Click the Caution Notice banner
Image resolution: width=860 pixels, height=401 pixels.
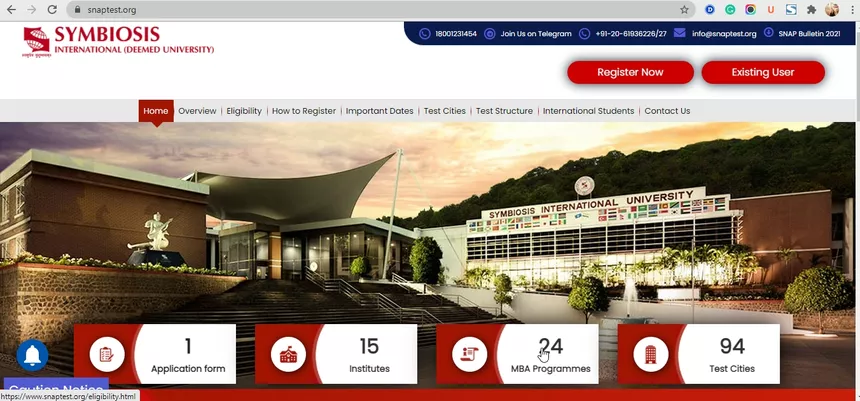[x=56, y=384]
